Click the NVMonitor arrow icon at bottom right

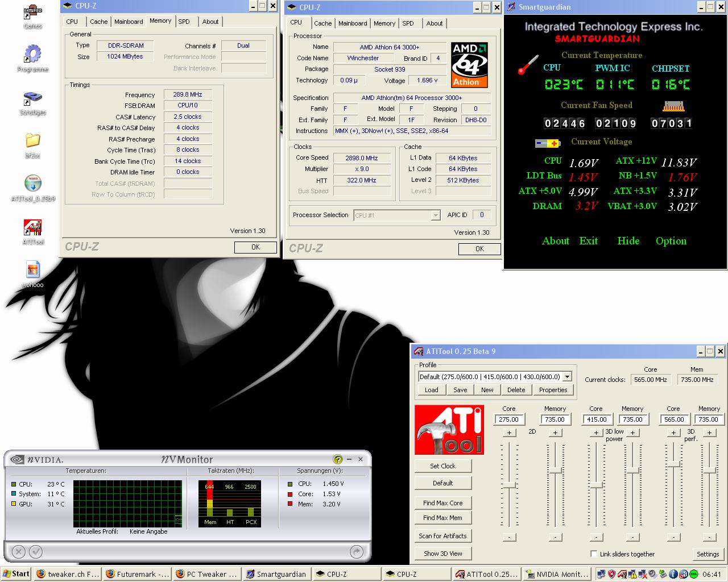[357, 551]
